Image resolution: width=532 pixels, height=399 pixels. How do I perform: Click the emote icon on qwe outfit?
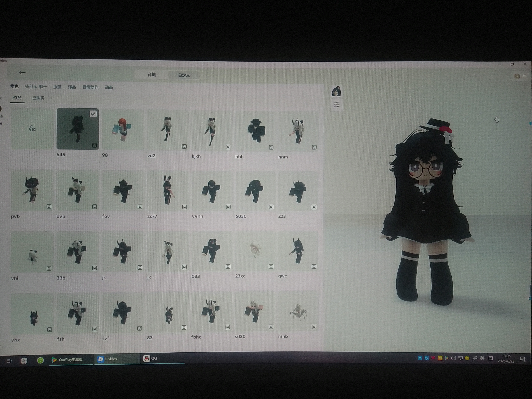[x=314, y=267]
